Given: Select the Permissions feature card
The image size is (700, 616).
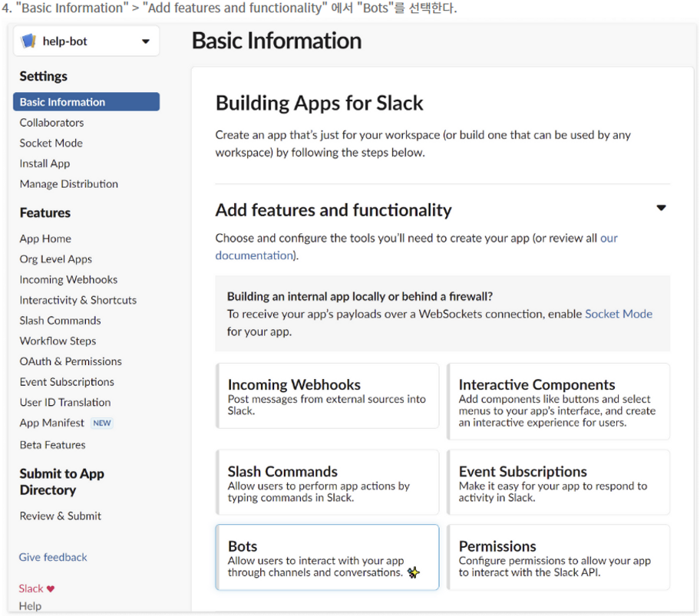Looking at the screenshot, I should tap(559, 557).
